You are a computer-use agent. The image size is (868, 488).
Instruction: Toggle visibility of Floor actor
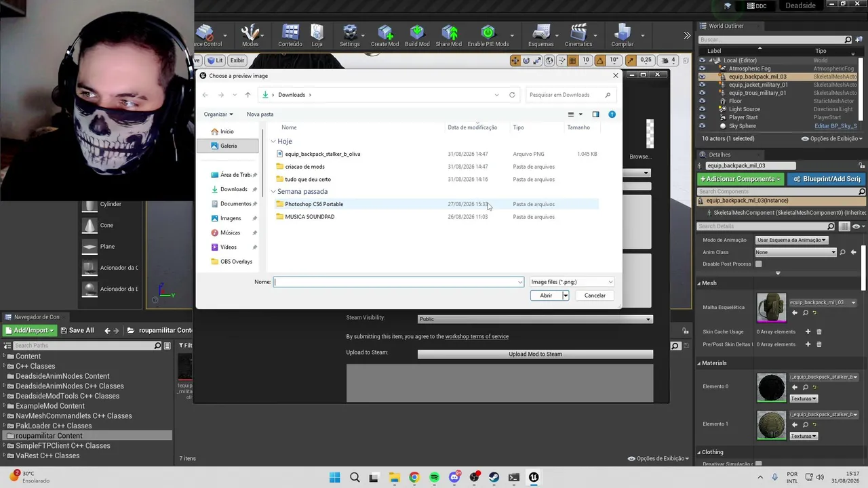pyautogui.click(x=702, y=101)
